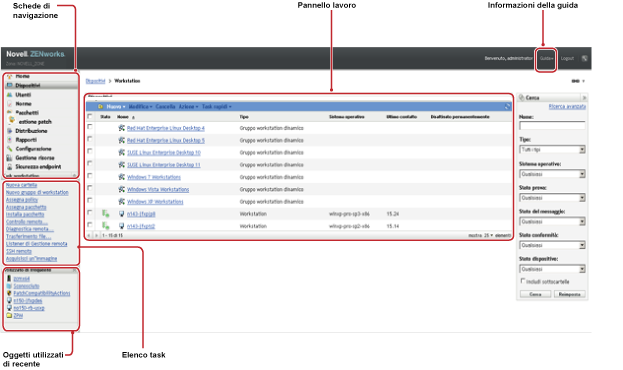Open the Guida help menu
Screen dimensions: 623x370
pos(546,58)
